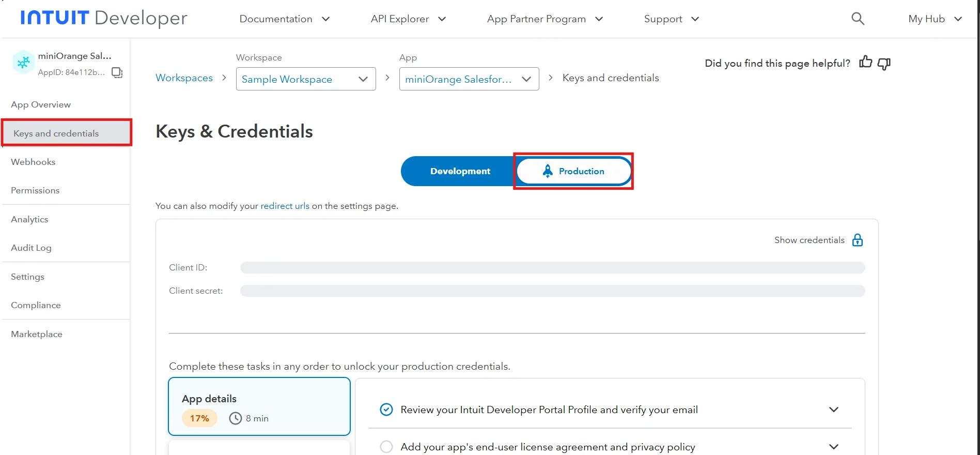The height and width of the screenshot is (455, 980).
Task: Give thumbs down feedback
Action: click(x=884, y=64)
